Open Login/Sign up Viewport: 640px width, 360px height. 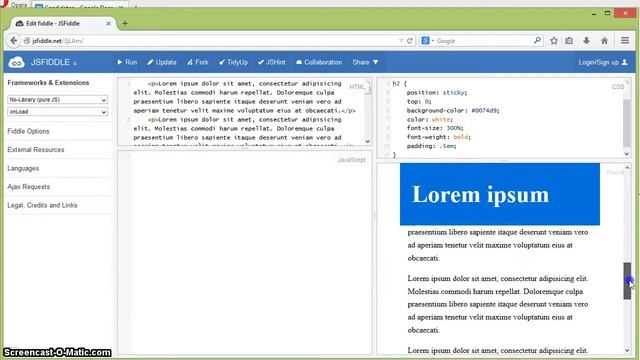(x=603, y=62)
